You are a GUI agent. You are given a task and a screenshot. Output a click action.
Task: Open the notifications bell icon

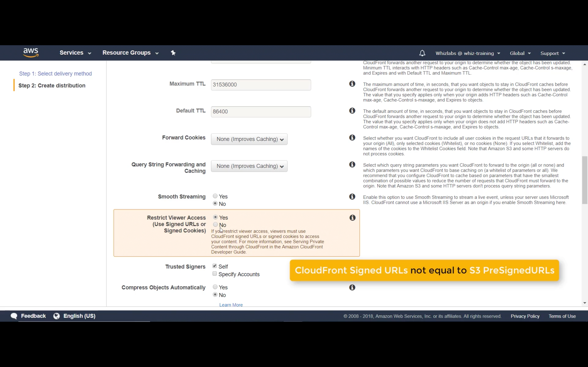[422, 53]
